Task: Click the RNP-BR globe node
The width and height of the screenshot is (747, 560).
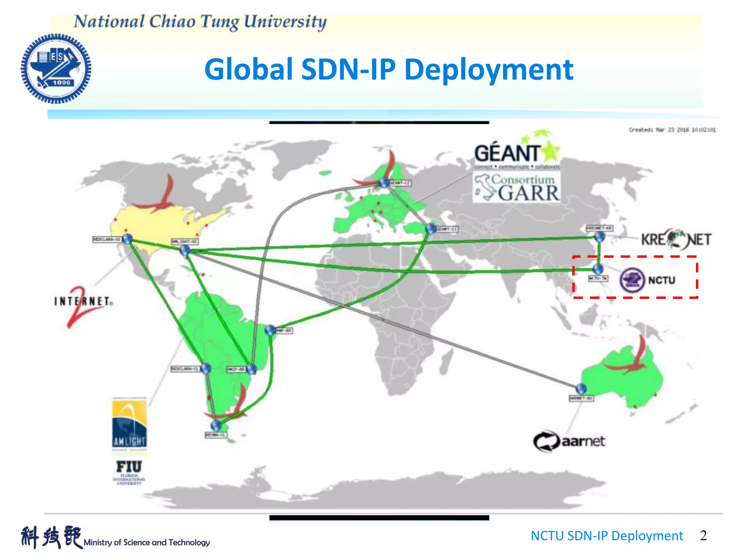Action: (x=270, y=330)
